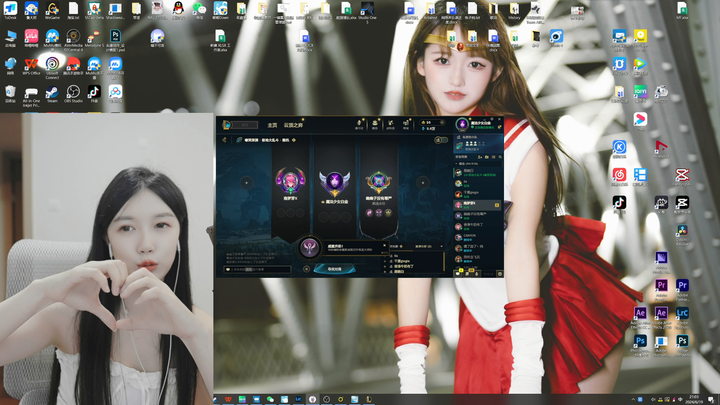Open the Recycle Bin on the desktop
This screenshot has width=720, height=405.
10,93
